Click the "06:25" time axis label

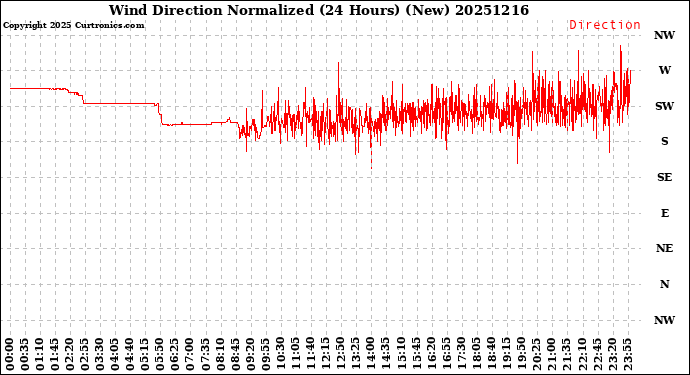[x=175, y=355]
